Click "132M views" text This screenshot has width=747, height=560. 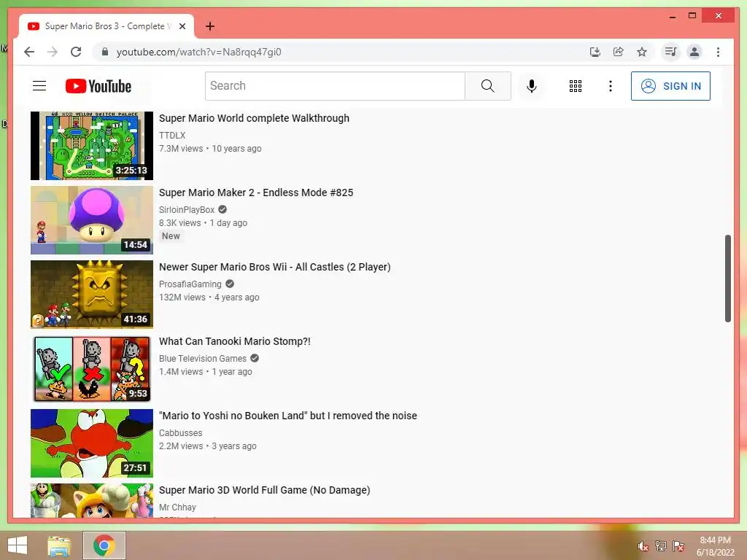tap(182, 297)
